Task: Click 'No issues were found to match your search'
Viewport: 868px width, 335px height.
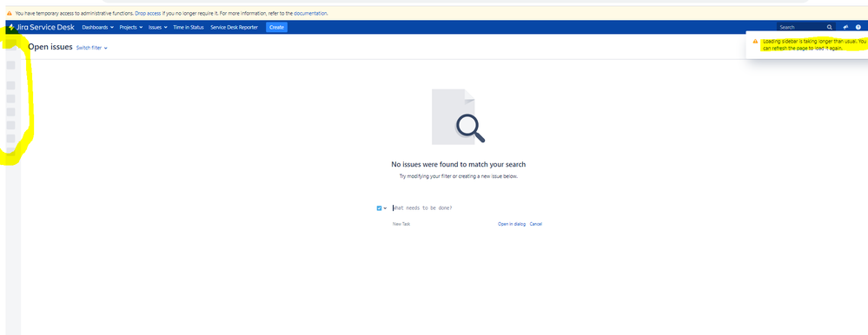Action: pyautogui.click(x=459, y=164)
